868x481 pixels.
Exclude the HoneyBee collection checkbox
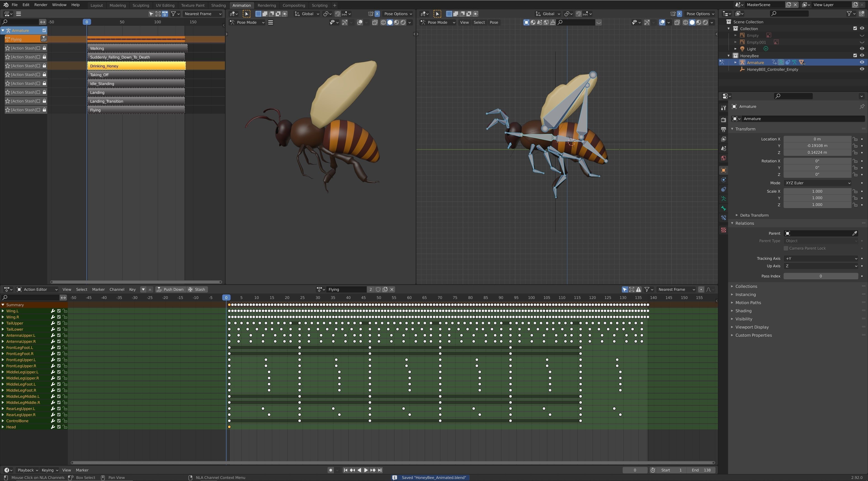[x=855, y=55]
